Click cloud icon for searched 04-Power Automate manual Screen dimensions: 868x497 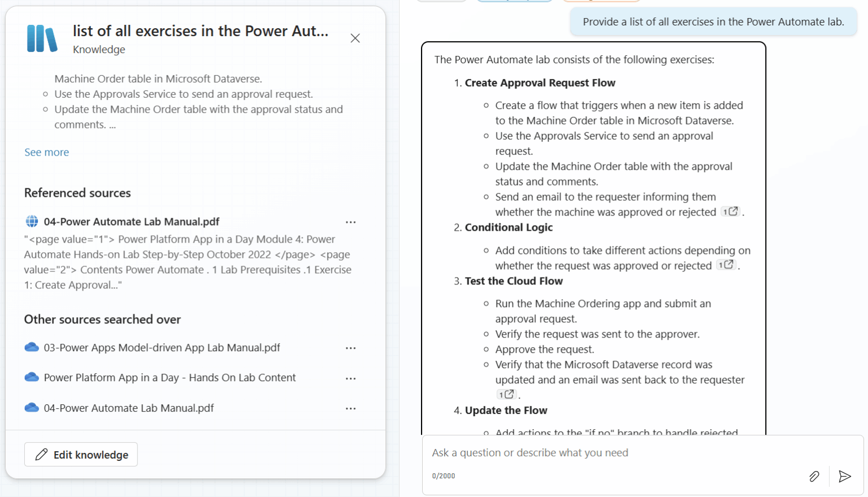pos(32,408)
